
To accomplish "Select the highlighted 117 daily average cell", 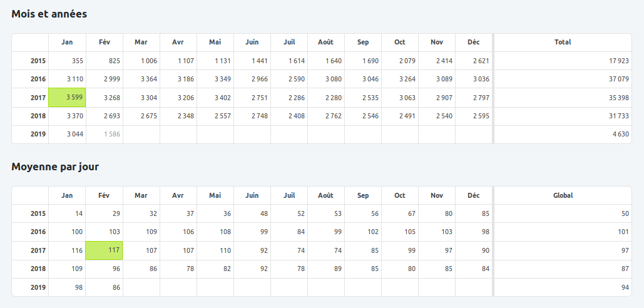I will click(104, 250).
